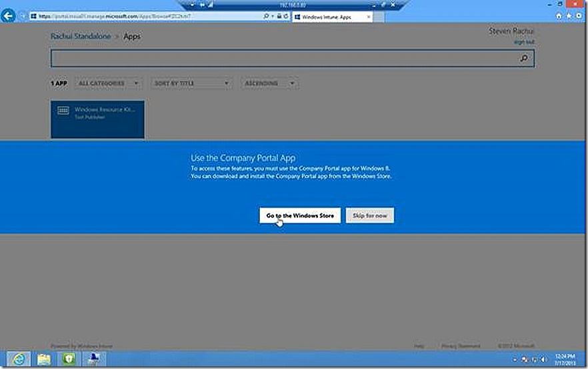Refresh the page via address bar
588x369 pixels.
[286, 16]
